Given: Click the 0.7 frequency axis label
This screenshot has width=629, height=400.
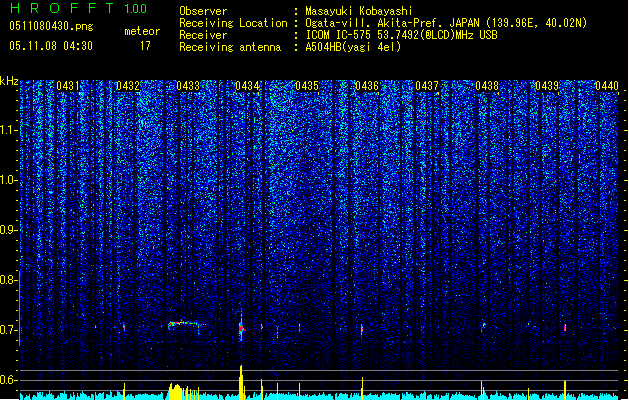Looking at the screenshot, I should [8, 330].
